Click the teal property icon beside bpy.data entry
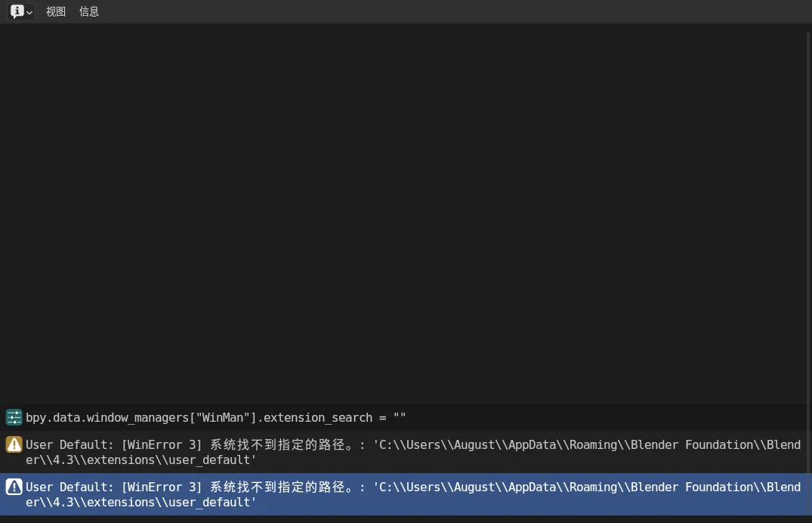The image size is (812, 523). click(14, 417)
